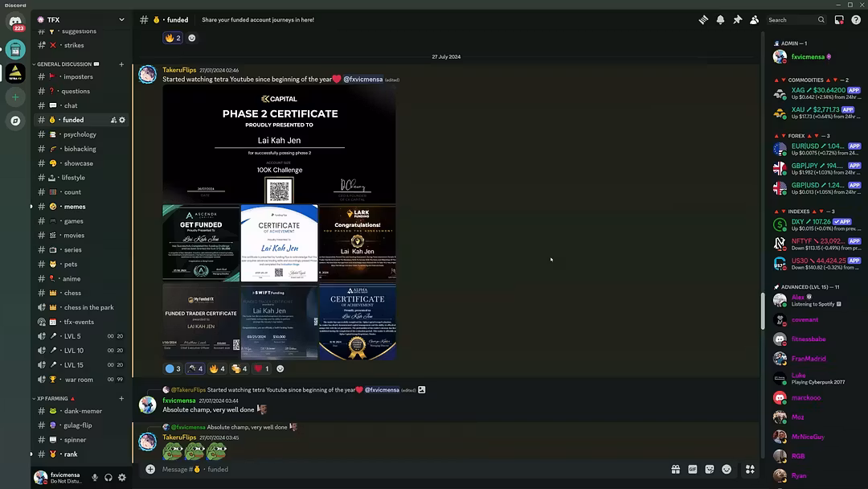Screen dimensions: 868x489
Task: Mute the microphone
Action: (95, 478)
